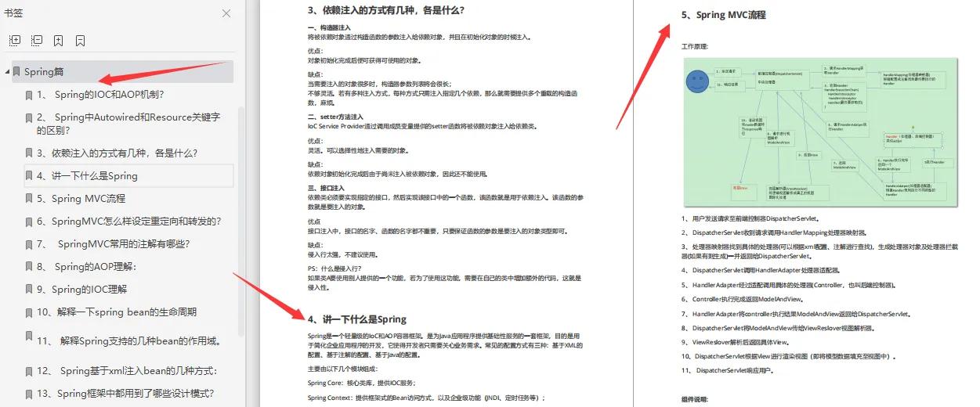Open bookmark 11、解释Spring支持的几种bean的作用域
The image size is (980, 407).
coord(129,341)
